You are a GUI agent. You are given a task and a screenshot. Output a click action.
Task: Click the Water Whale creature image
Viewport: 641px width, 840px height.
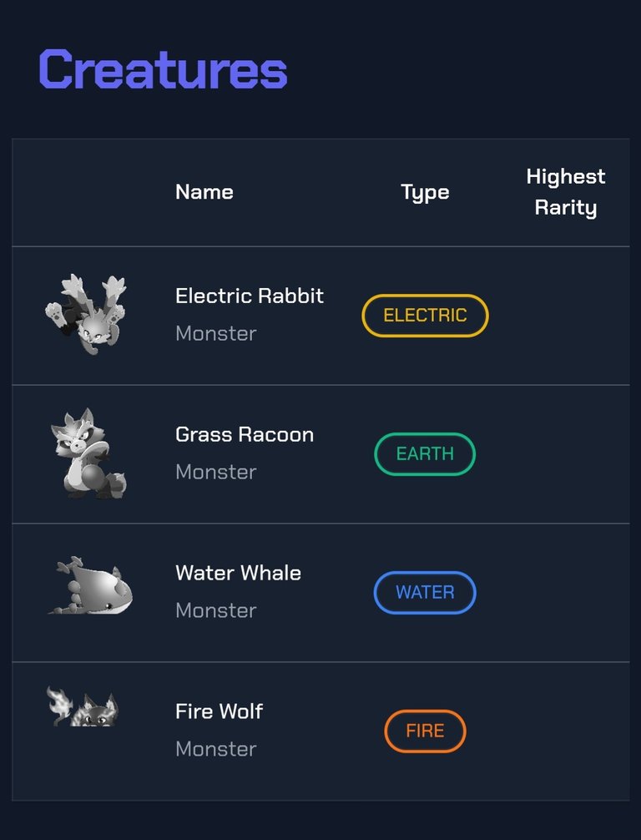coord(91,585)
